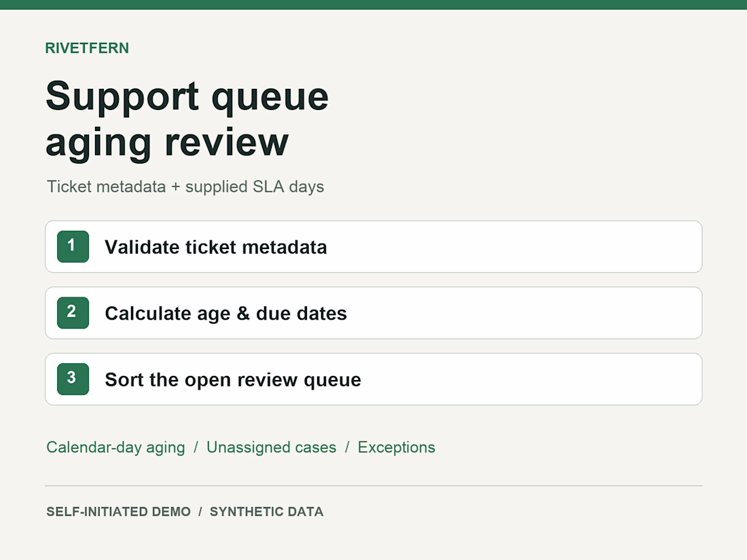Open the Validate ticket metadata card
This screenshot has width=747, height=560.
pyautogui.click(x=373, y=246)
